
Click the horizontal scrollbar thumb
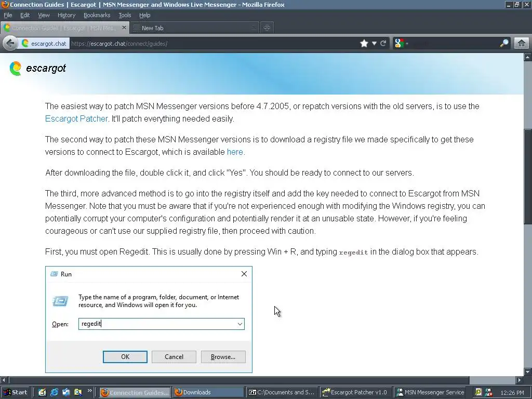239,380
